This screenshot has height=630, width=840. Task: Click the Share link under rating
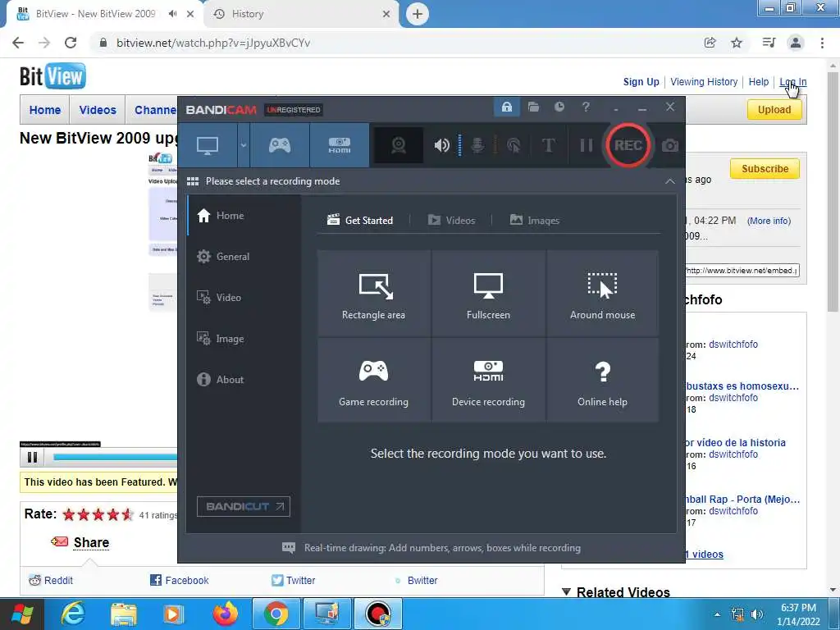pyautogui.click(x=91, y=543)
